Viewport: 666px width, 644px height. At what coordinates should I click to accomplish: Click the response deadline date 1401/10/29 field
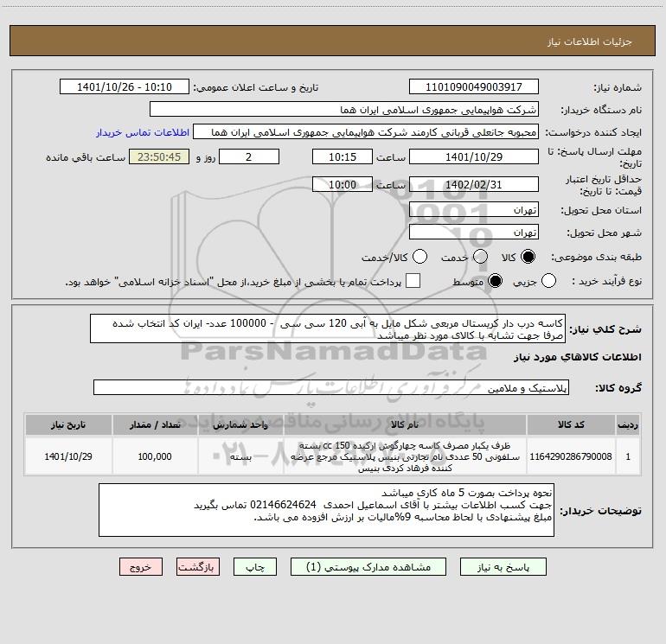click(474, 156)
